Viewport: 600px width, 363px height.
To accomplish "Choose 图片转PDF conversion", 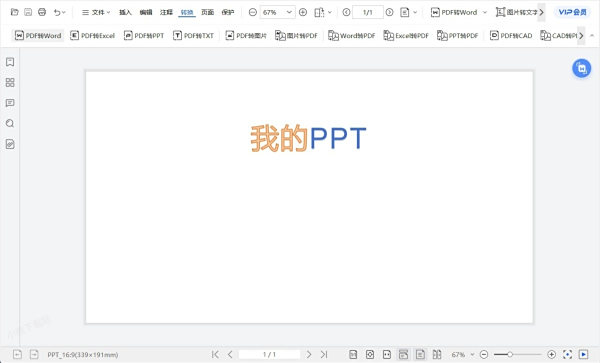I will (297, 36).
